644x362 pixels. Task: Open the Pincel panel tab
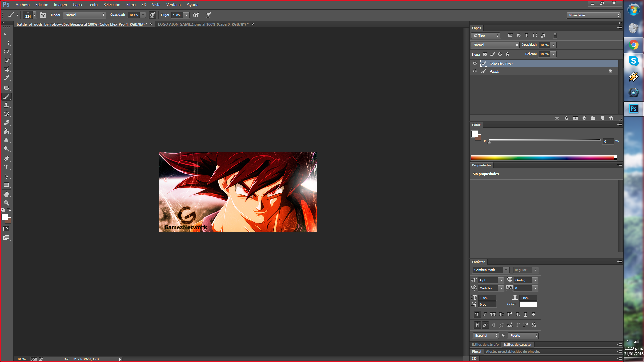point(476,352)
